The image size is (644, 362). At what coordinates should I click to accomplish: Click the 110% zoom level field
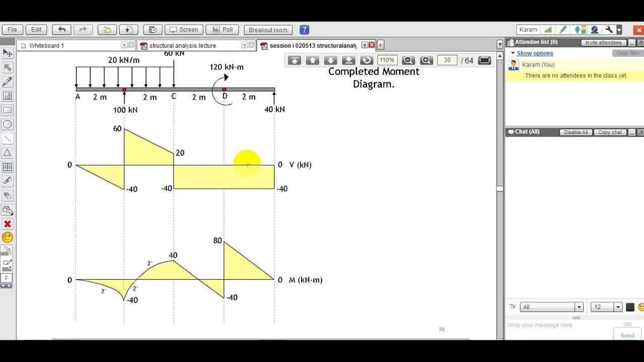pos(387,60)
